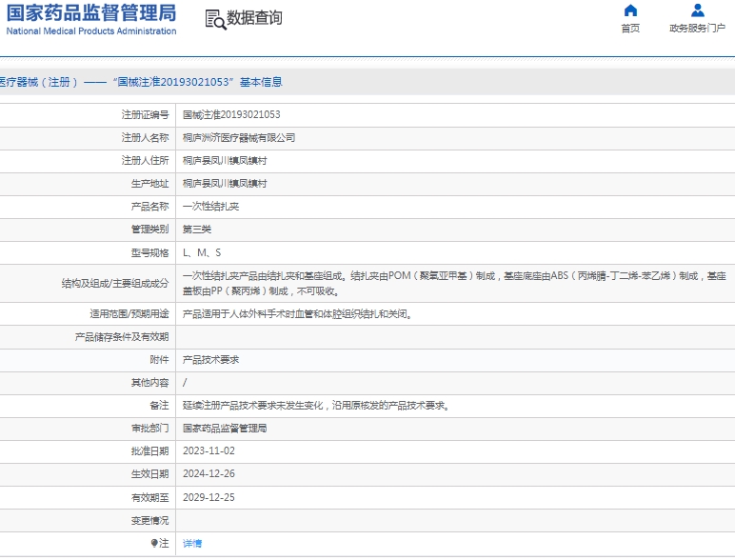Click the 结构及组成/主要组成成分 label
735x560 pixels.
pyautogui.click(x=115, y=283)
